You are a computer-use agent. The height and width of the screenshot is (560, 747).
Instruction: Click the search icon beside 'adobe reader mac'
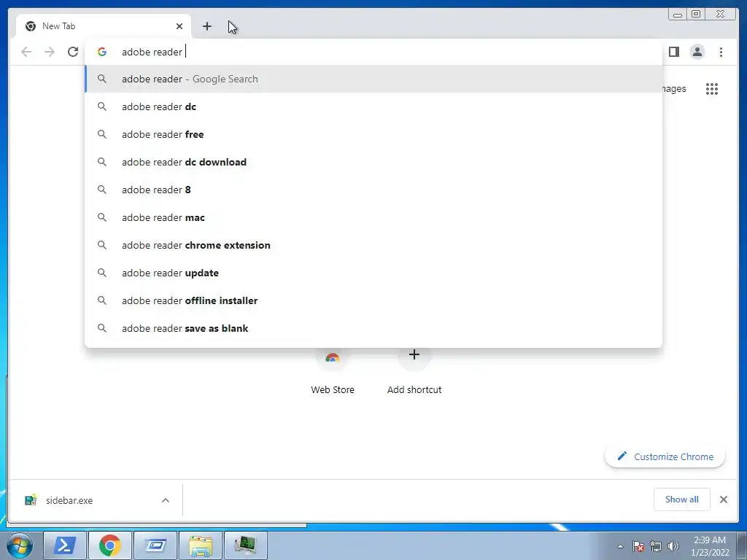coord(102,217)
